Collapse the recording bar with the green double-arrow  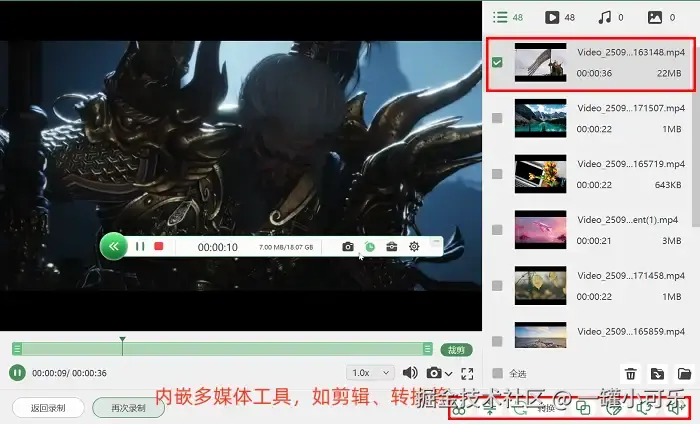(114, 246)
